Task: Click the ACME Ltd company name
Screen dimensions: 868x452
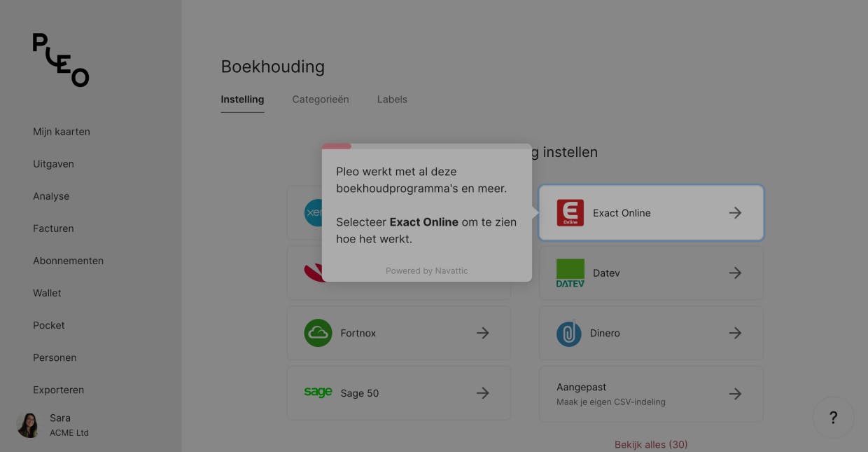Action: click(x=69, y=433)
